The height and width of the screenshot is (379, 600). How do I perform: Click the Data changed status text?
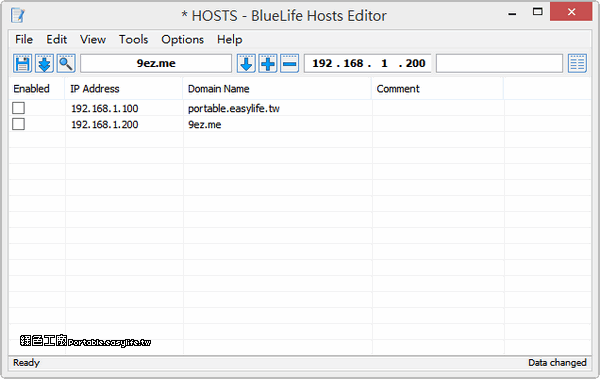click(558, 363)
